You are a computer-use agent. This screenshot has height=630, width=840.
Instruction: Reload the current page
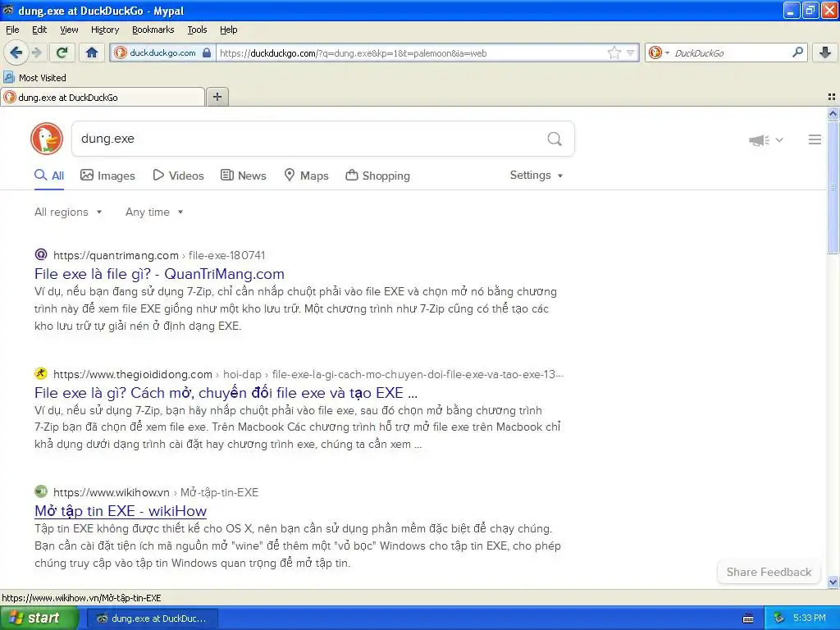pos(62,52)
